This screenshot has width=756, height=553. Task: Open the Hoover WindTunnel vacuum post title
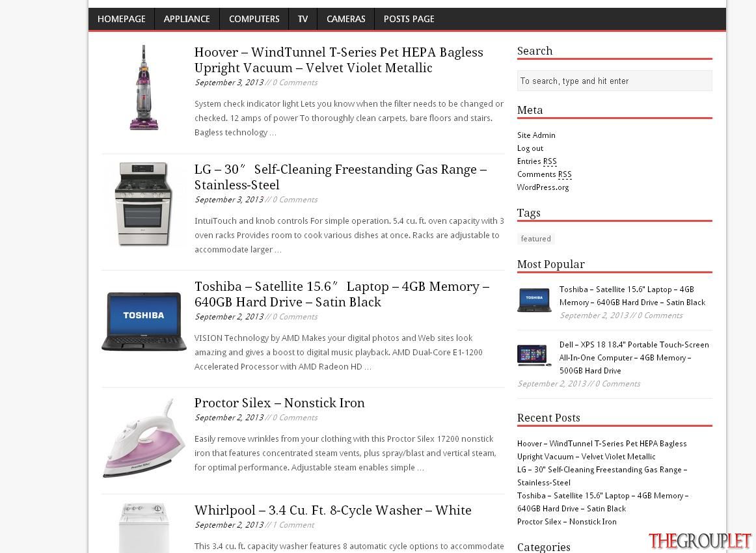click(x=338, y=60)
